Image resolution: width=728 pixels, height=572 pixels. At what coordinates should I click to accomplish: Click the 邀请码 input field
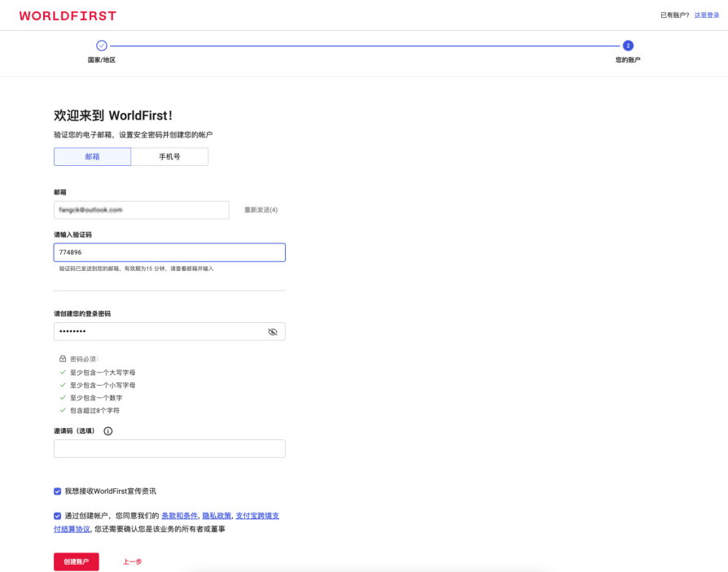point(169,448)
